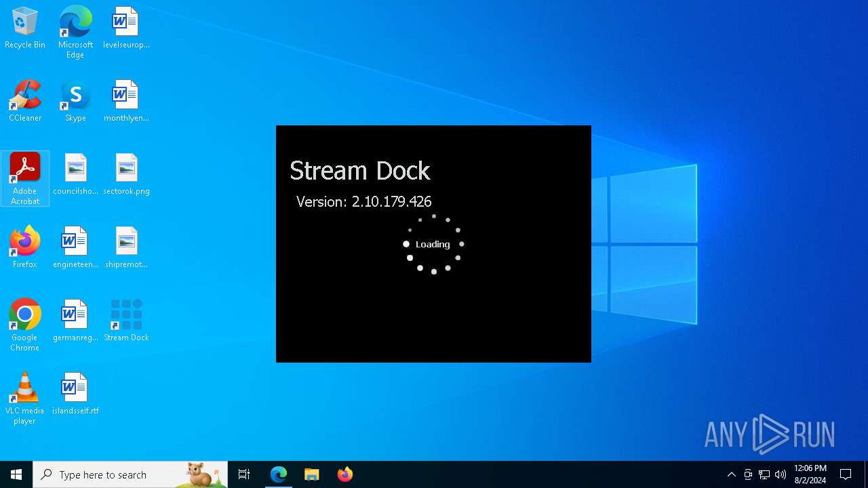Screen dimensions: 868x488
Task: Click the taskbar search box
Action: tap(130, 474)
